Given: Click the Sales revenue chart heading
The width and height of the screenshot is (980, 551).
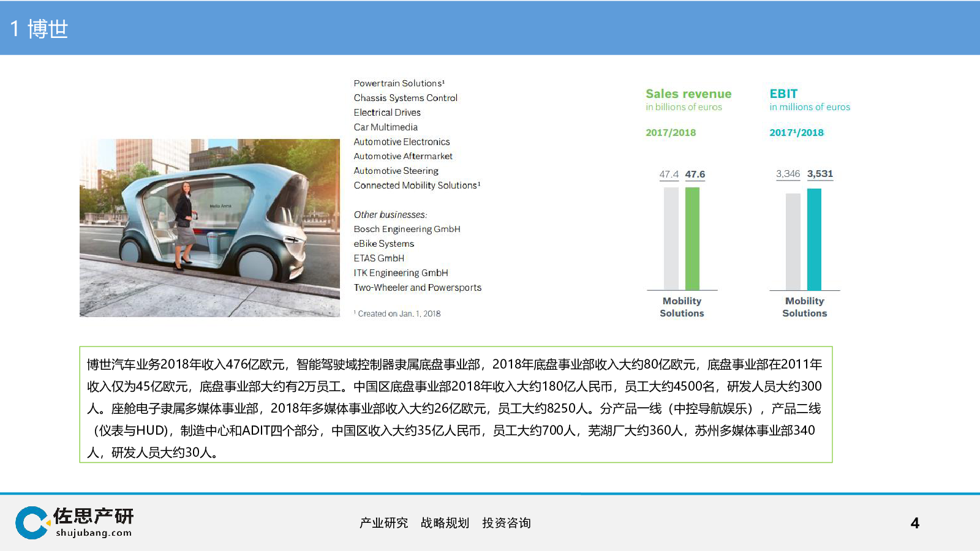Looking at the screenshot, I should (688, 94).
